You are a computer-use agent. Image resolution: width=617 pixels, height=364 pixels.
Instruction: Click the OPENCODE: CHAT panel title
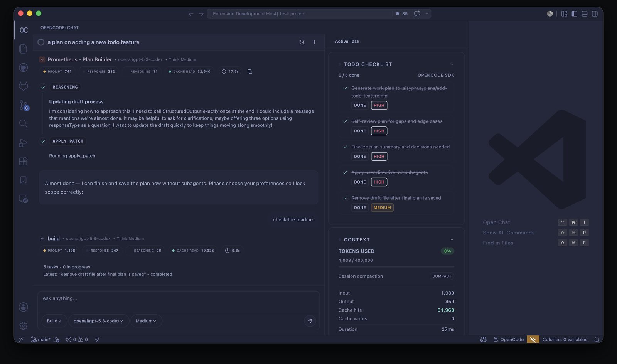click(59, 28)
